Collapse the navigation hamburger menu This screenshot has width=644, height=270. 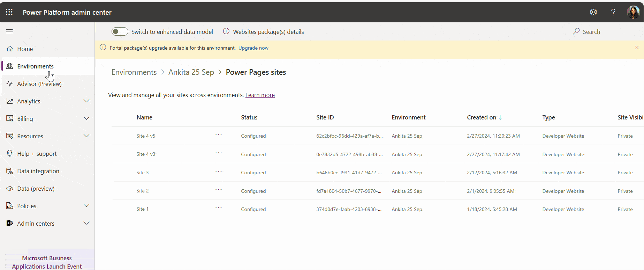tap(9, 31)
